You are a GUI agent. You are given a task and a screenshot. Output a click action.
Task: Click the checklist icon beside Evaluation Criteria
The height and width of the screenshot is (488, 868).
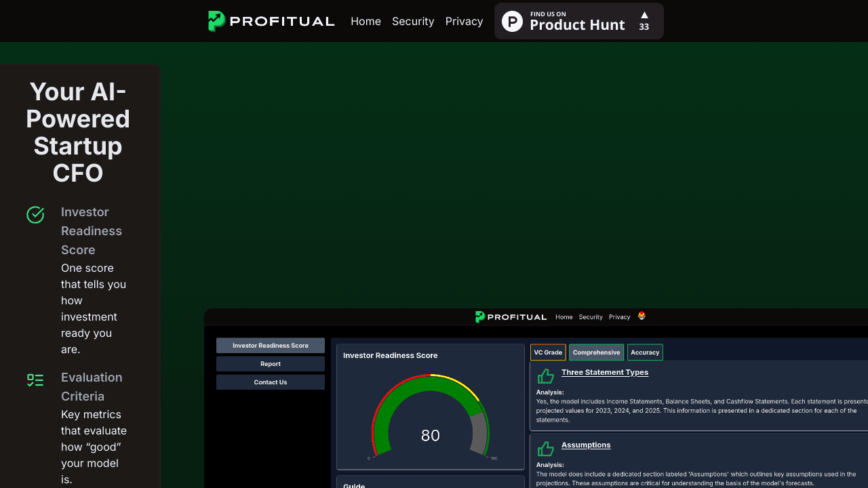pos(35,380)
